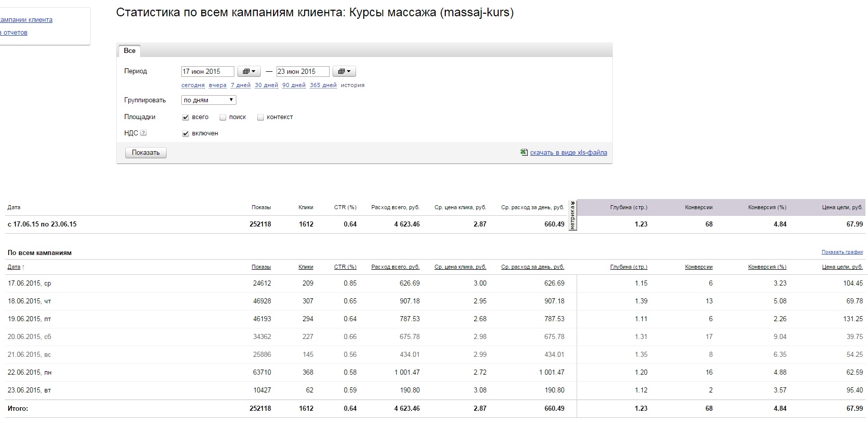Toggle the 'всего' platforms checkbox

186,118
